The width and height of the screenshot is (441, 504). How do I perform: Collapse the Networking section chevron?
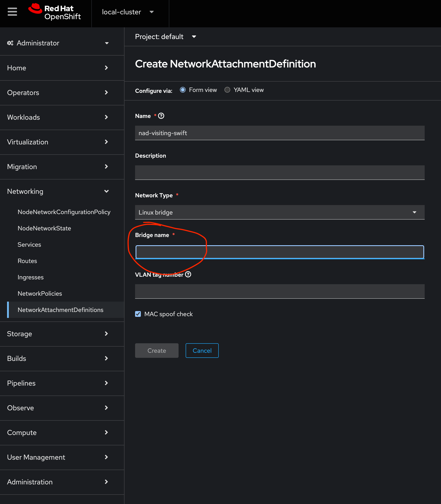tap(106, 191)
